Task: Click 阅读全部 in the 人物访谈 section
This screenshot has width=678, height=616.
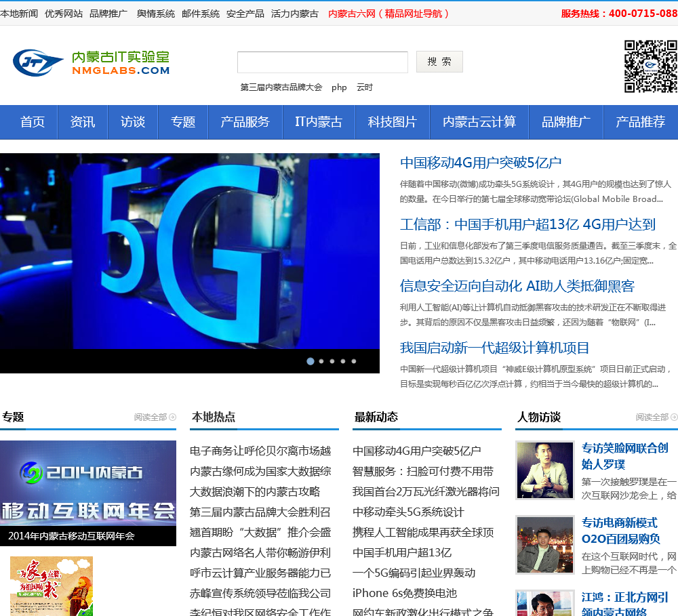Action: pos(652,417)
